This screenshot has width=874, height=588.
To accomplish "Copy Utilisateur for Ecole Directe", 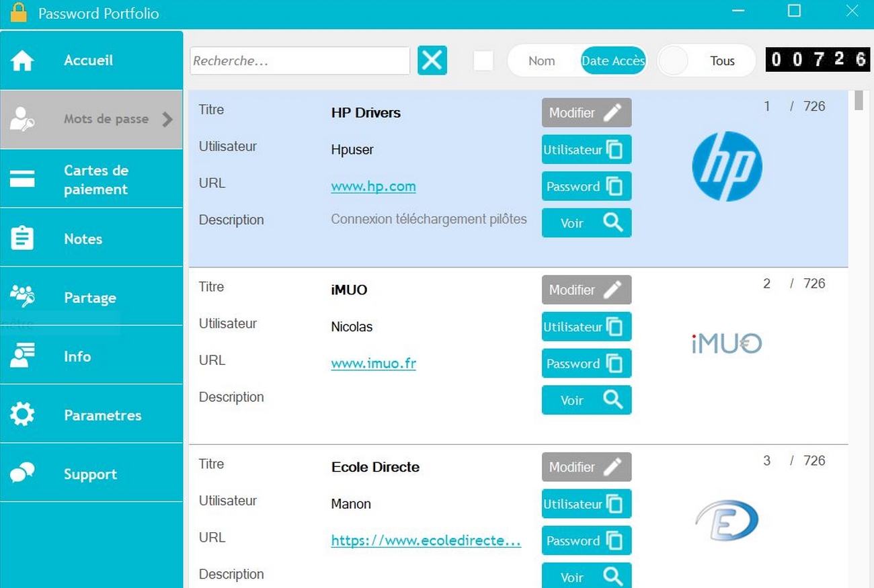I will tap(586, 504).
